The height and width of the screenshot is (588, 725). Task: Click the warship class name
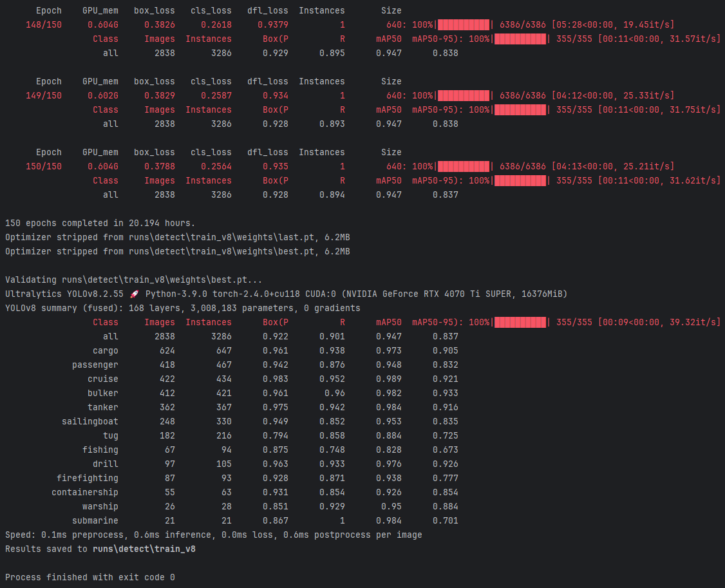[100, 507]
